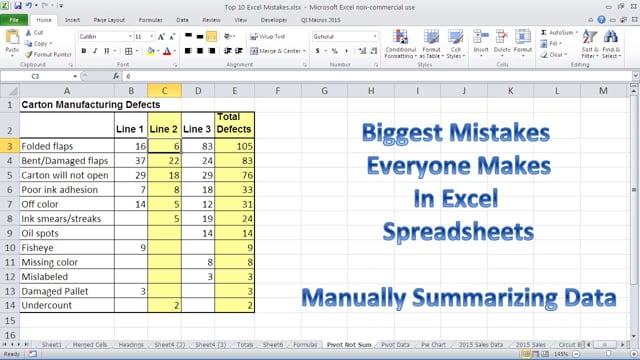Open Format as Table gallery
This screenshot has width=640, height=360.
tap(431, 44)
